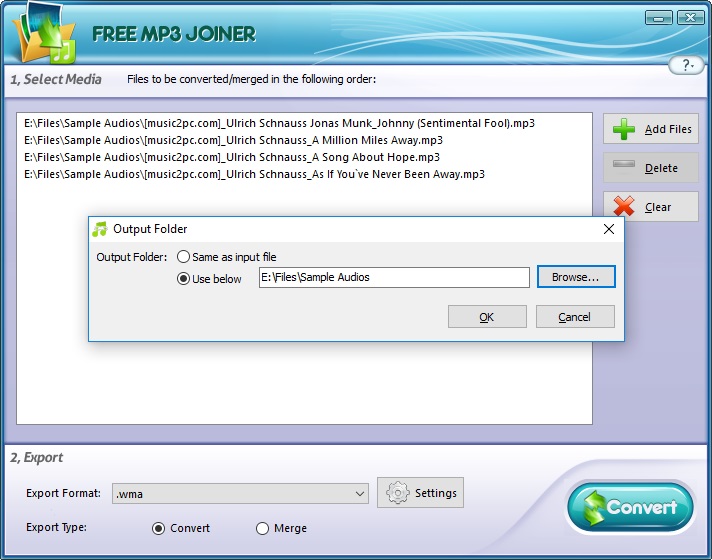Click the Free MP3 Joiner folder logo
Image resolution: width=712 pixels, height=560 pixels.
(x=44, y=34)
